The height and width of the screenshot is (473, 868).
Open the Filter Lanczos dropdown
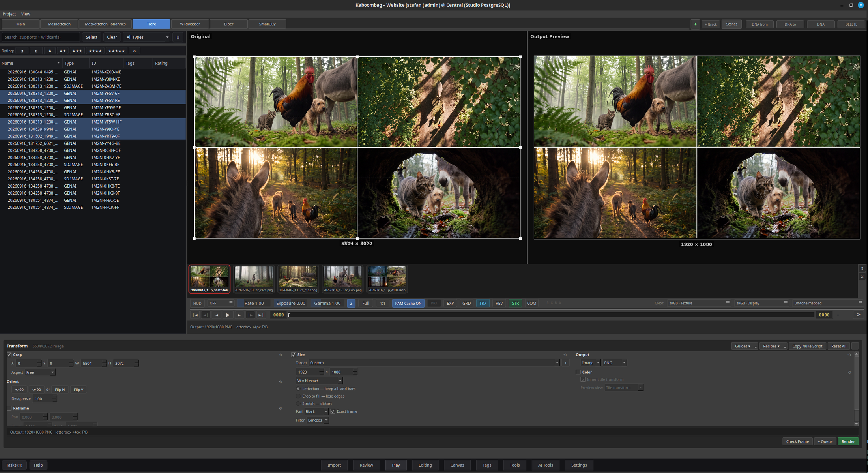(x=318, y=420)
